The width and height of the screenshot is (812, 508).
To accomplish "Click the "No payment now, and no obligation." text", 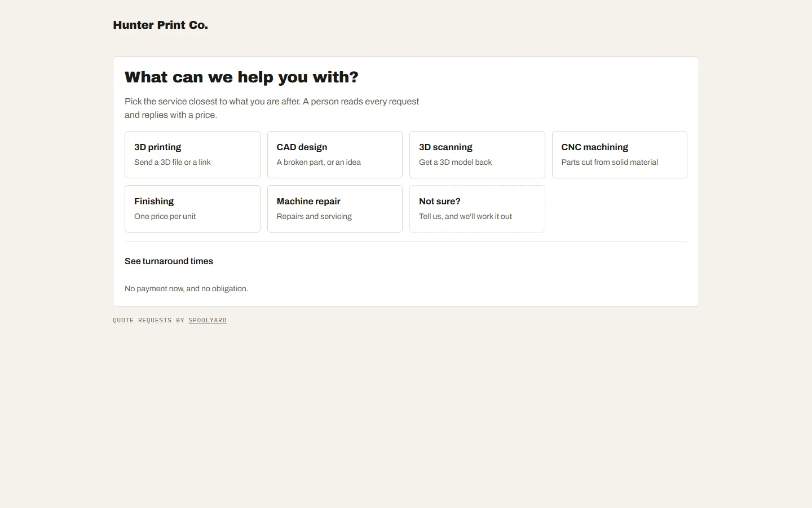I will point(186,288).
